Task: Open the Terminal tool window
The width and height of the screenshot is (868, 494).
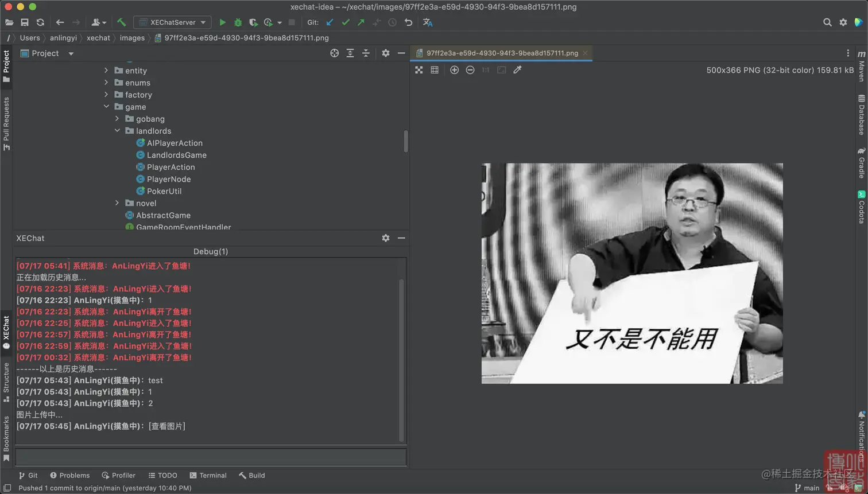Action: (x=208, y=475)
